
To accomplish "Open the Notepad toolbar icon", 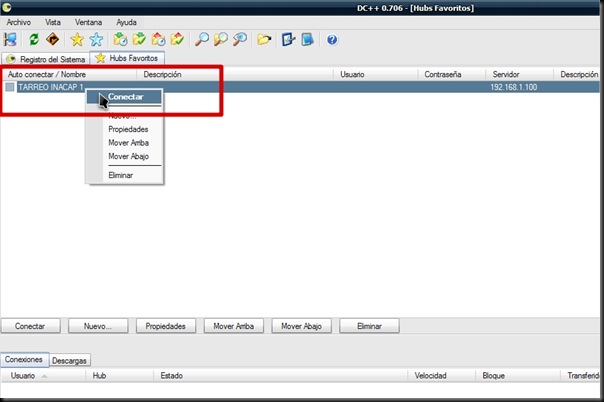I will pyautogui.click(x=307, y=39).
